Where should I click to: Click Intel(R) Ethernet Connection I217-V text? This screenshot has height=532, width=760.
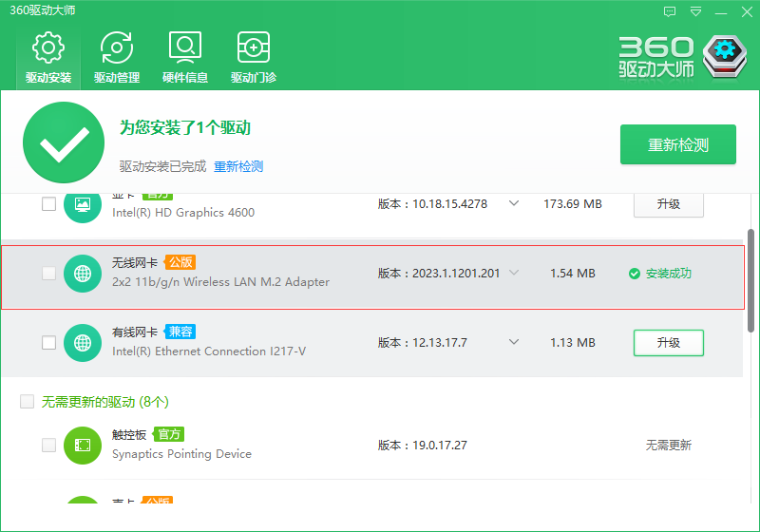click(x=209, y=351)
